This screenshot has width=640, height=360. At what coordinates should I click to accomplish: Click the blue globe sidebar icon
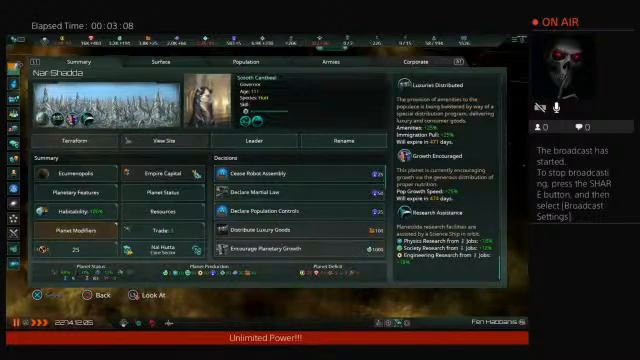coord(13,189)
